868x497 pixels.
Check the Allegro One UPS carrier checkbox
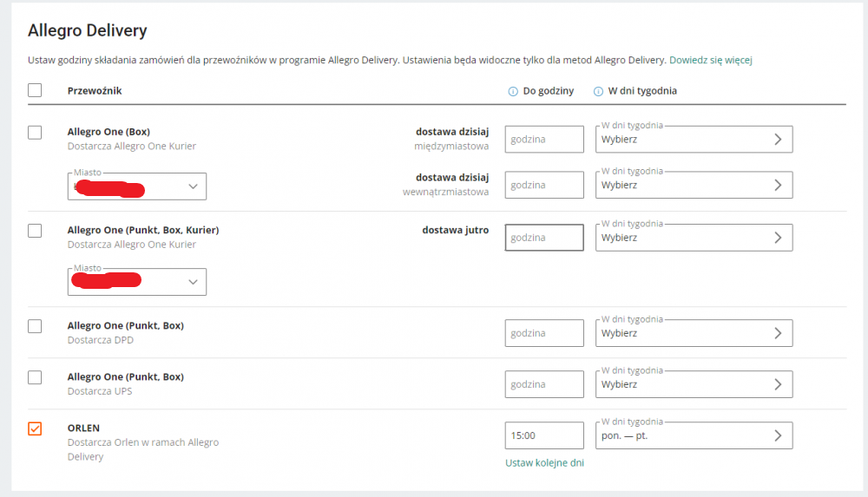[x=35, y=377]
